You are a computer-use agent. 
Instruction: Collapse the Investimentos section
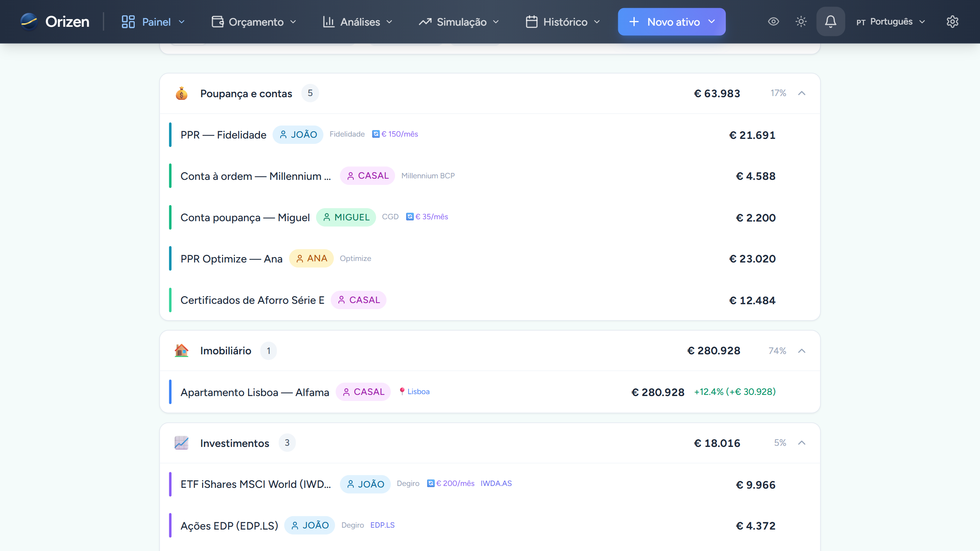[x=802, y=443]
